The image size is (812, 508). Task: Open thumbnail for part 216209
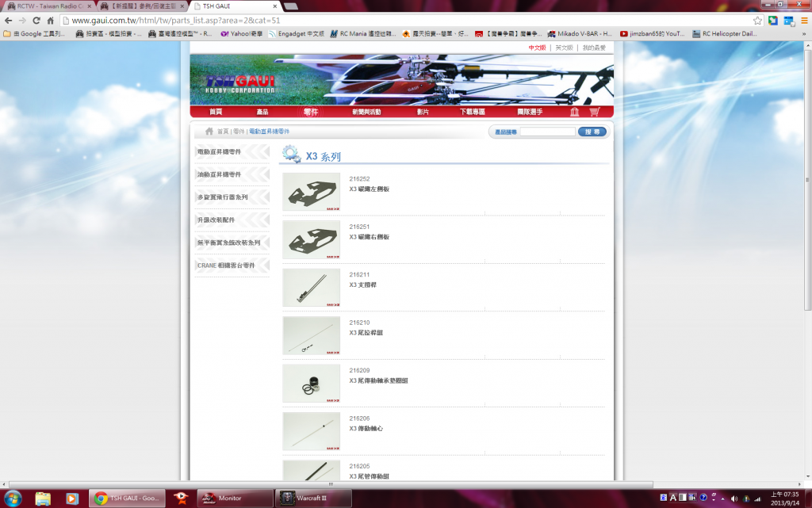tap(311, 384)
